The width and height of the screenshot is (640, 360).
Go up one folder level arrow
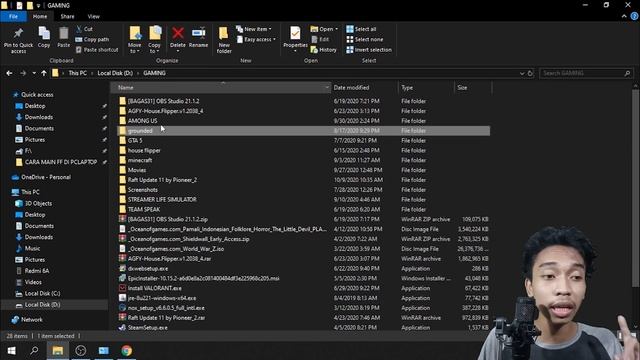click(x=44, y=73)
